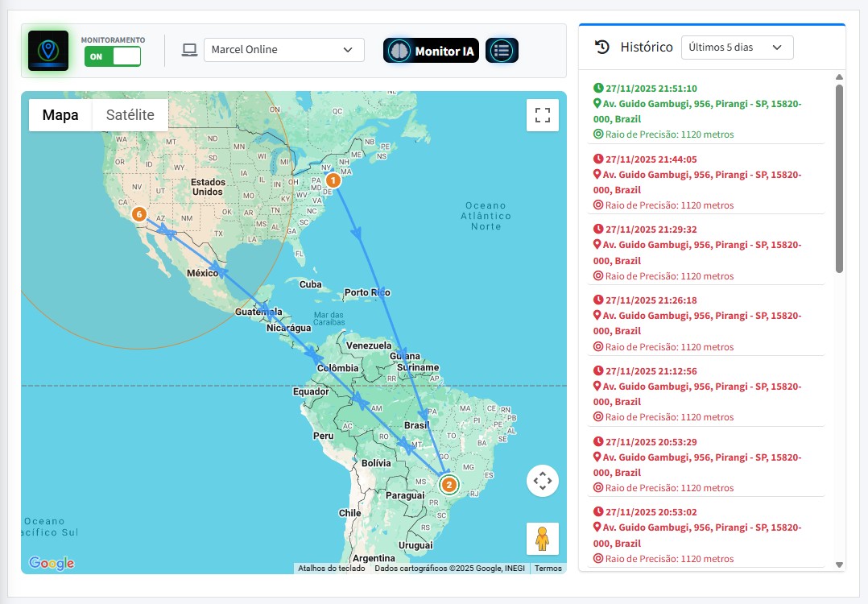
Task: Click the Pegman street view icon
Action: (543, 539)
